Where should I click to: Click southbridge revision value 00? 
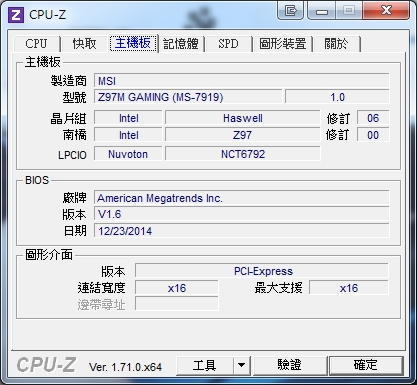pyautogui.click(x=373, y=135)
